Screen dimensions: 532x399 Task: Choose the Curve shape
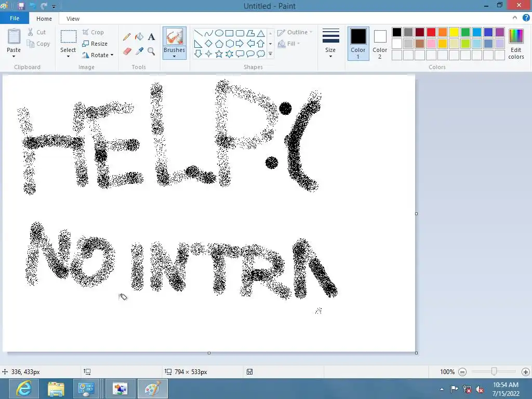pyautogui.click(x=209, y=33)
